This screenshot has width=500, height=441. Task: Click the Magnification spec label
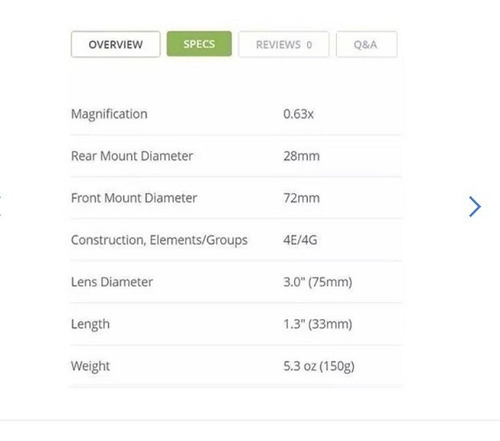(x=109, y=114)
